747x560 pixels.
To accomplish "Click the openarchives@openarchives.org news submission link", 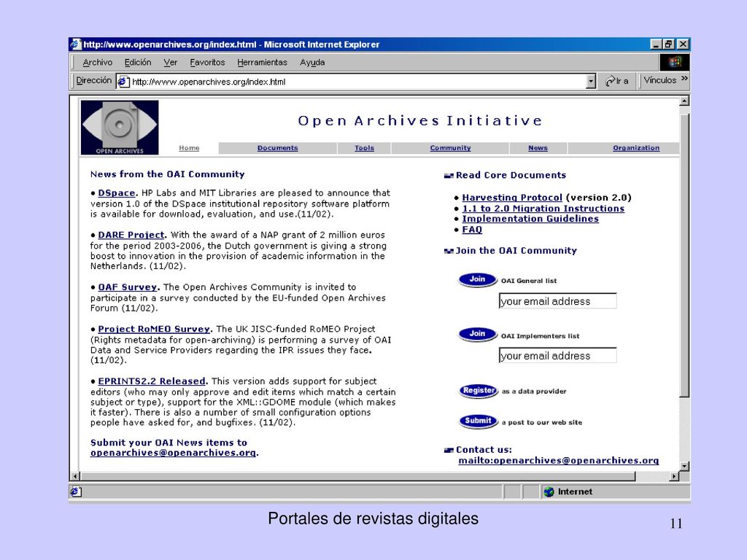I will click(173, 453).
